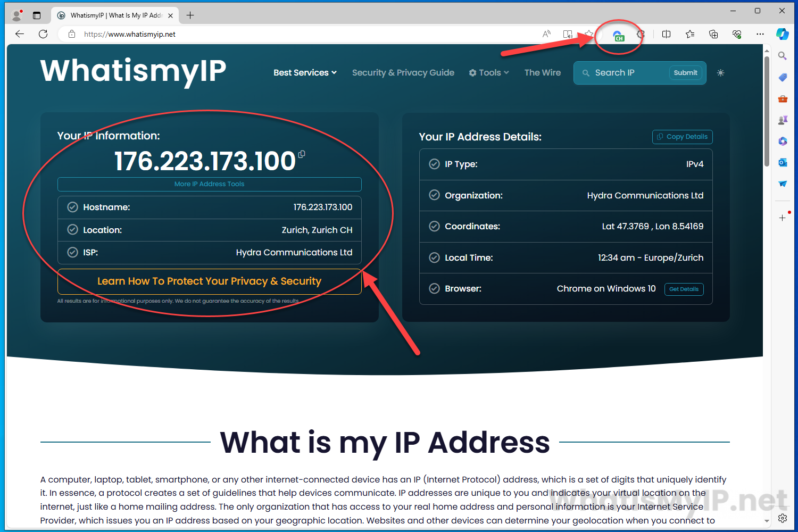Launch Copilot from the toolbar

tap(783, 34)
